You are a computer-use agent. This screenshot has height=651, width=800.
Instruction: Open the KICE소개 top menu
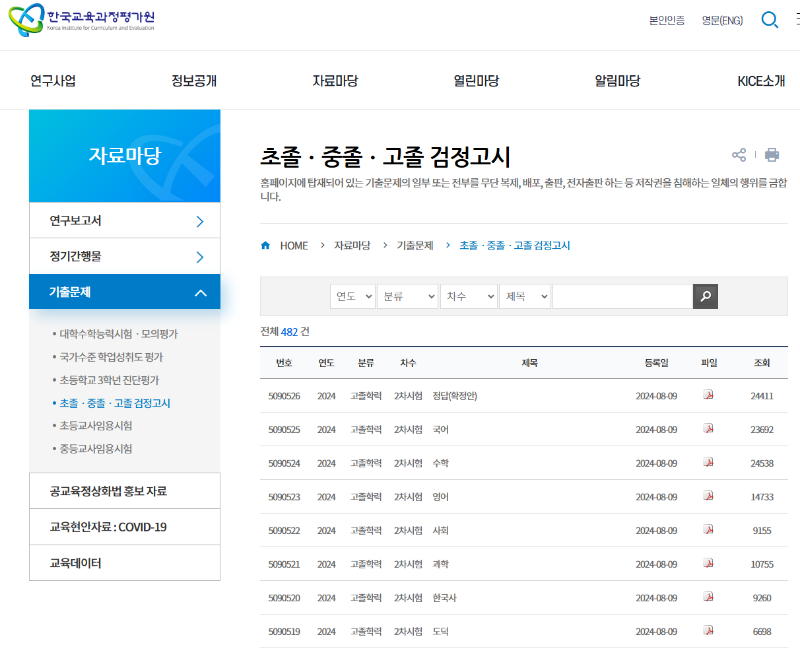click(761, 81)
